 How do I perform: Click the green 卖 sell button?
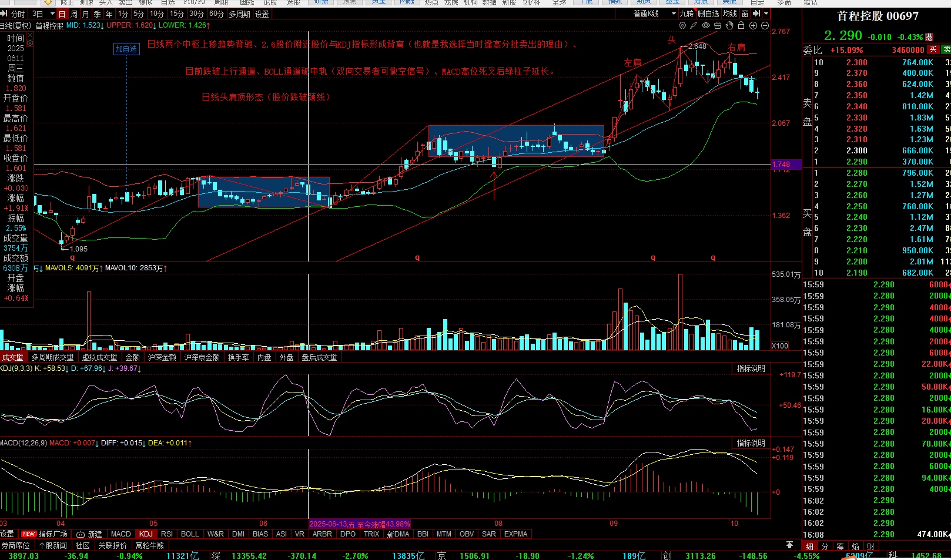click(946, 49)
